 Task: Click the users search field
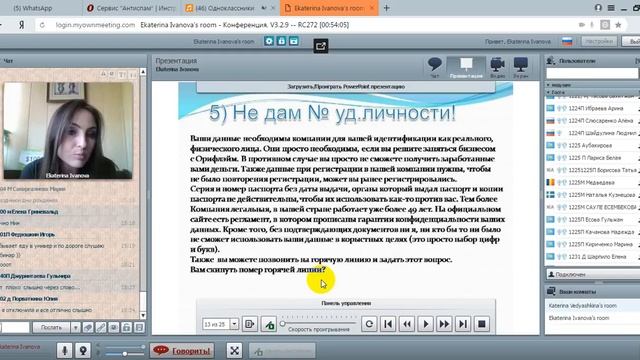tap(592, 73)
